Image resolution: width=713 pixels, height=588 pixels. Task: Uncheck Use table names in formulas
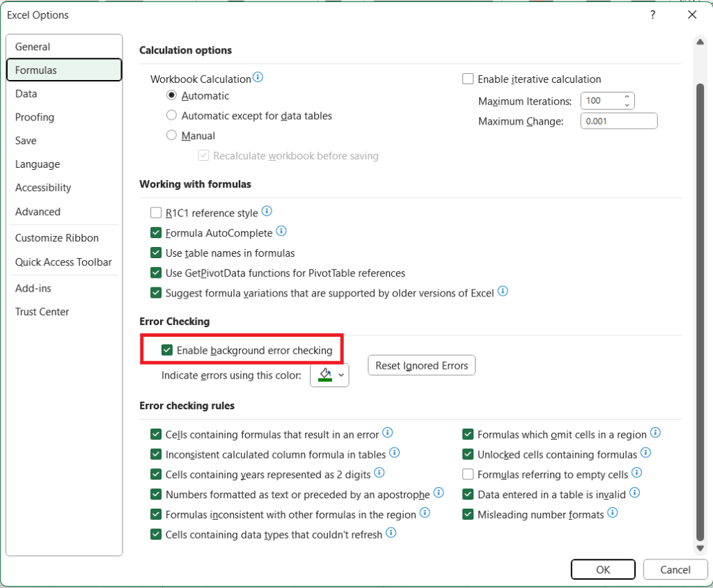point(156,253)
